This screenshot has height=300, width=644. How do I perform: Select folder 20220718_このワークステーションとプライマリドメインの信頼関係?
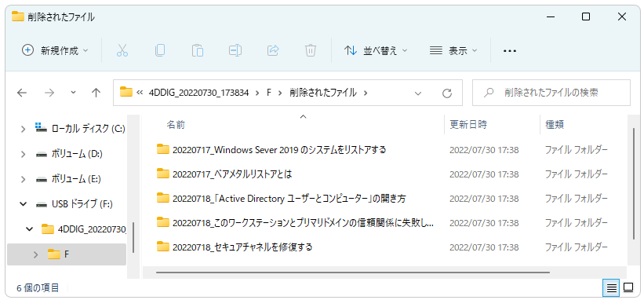click(x=303, y=223)
